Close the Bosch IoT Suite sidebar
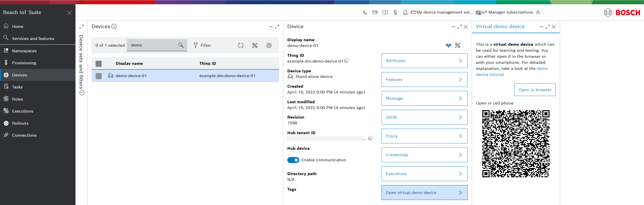Screen dimensions: 644x205 [69, 13]
